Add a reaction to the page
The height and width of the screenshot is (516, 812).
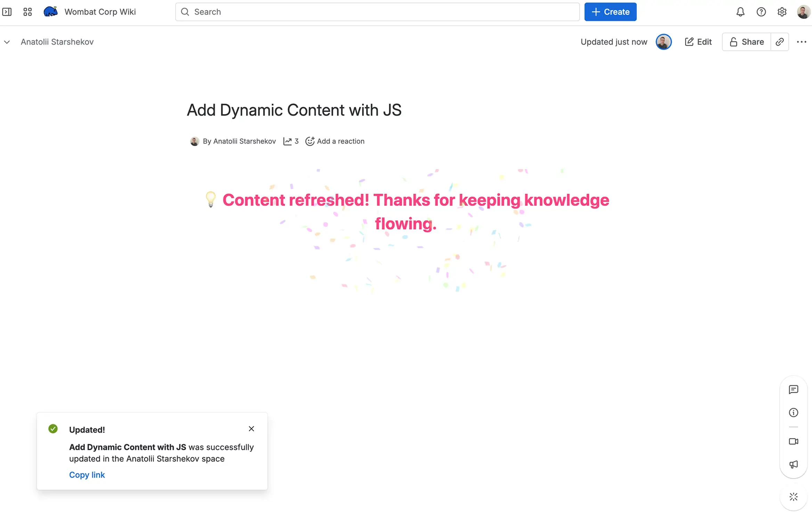(x=335, y=141)
